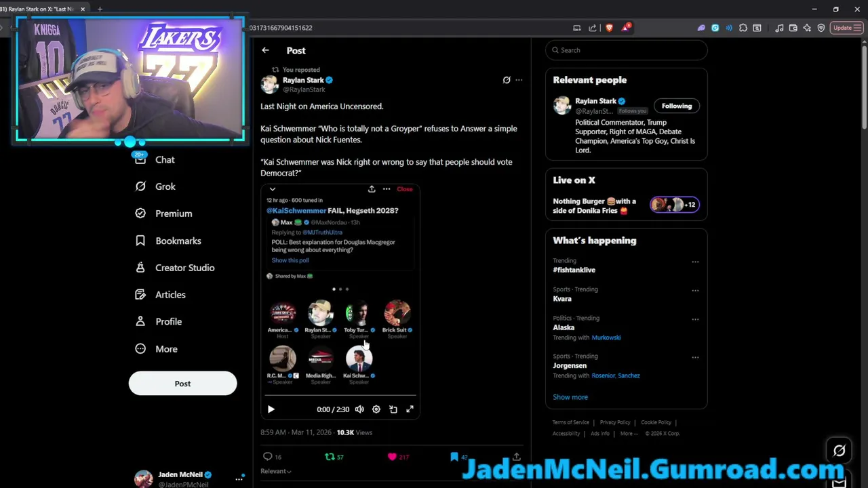Click the America Uncensored host avatar

click(x=282, y=313)
